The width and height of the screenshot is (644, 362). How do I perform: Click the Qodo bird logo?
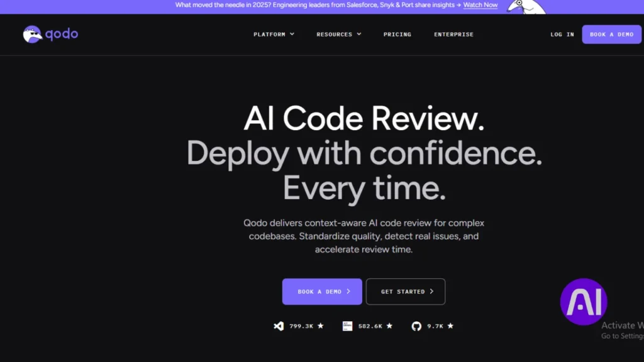point(31,34)
